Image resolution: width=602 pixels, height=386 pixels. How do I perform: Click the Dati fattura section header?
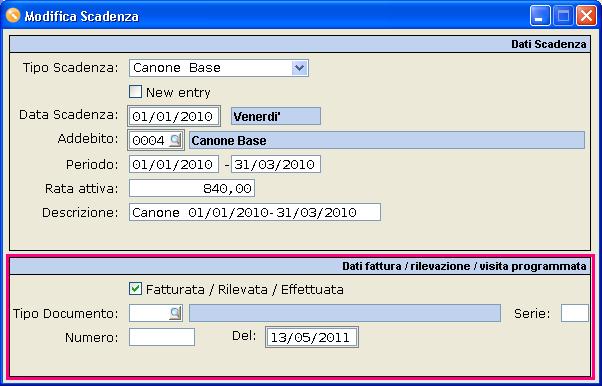(x=300, y=266)
